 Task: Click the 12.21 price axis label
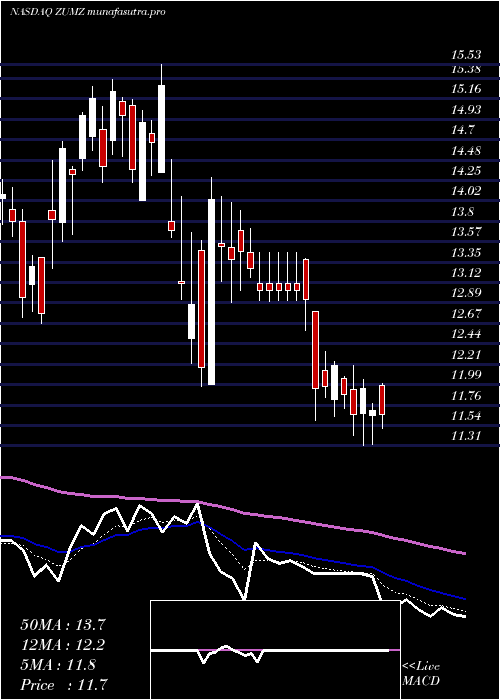click(466, 355)
